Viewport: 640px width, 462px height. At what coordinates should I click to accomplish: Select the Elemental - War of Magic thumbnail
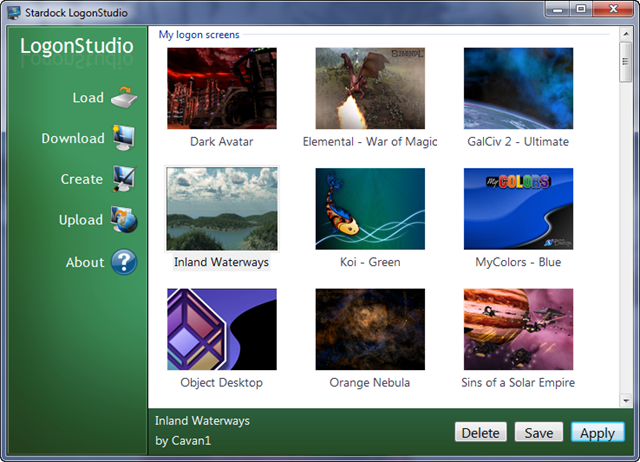[x=370, y=88]
